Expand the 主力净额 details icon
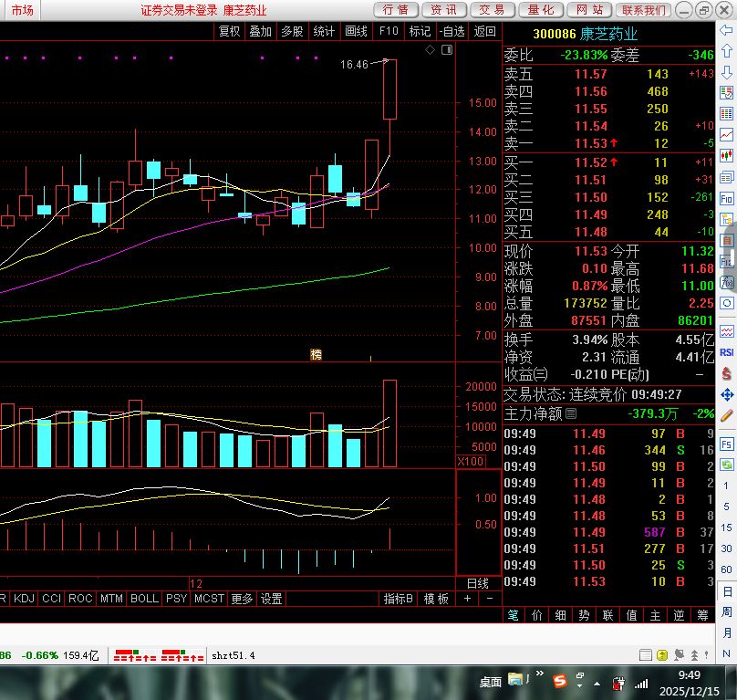Image resolution: width=737 pixels, height=700 pixels. click(571, 413)
